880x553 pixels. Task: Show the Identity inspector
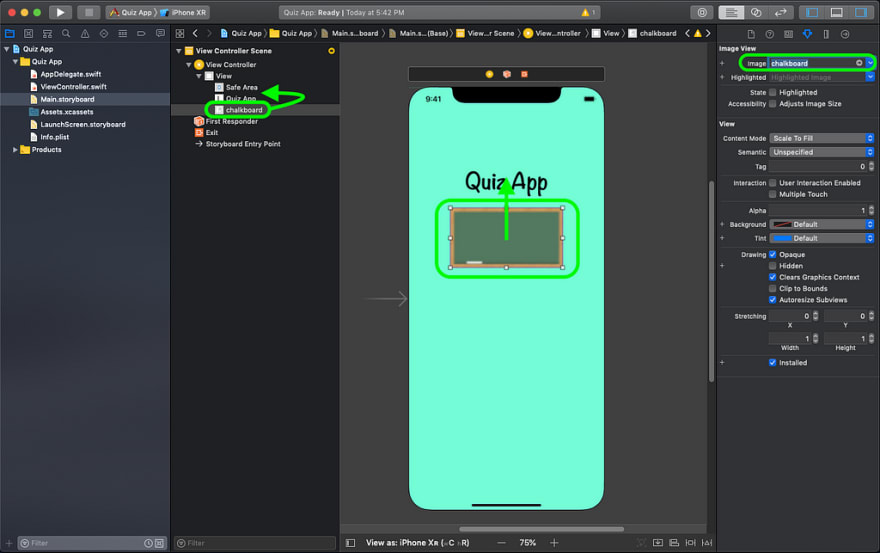[x=789, y=34]
